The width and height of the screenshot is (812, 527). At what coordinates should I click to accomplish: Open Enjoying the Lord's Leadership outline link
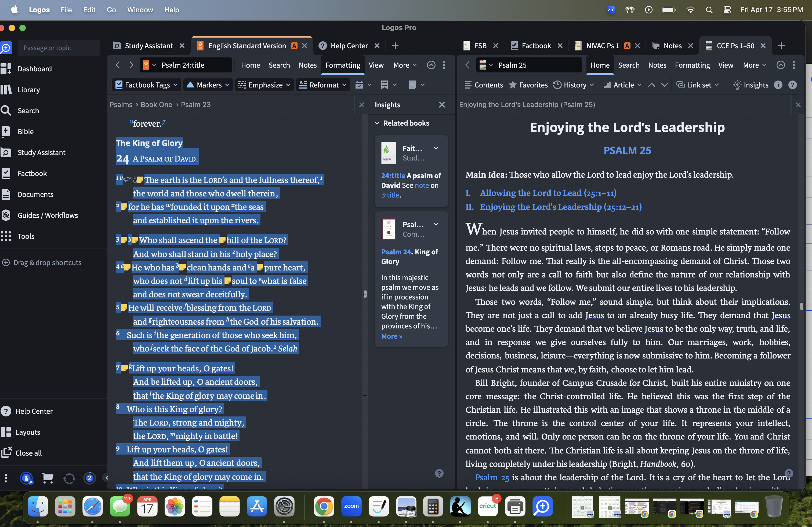(x=561, y=207)
